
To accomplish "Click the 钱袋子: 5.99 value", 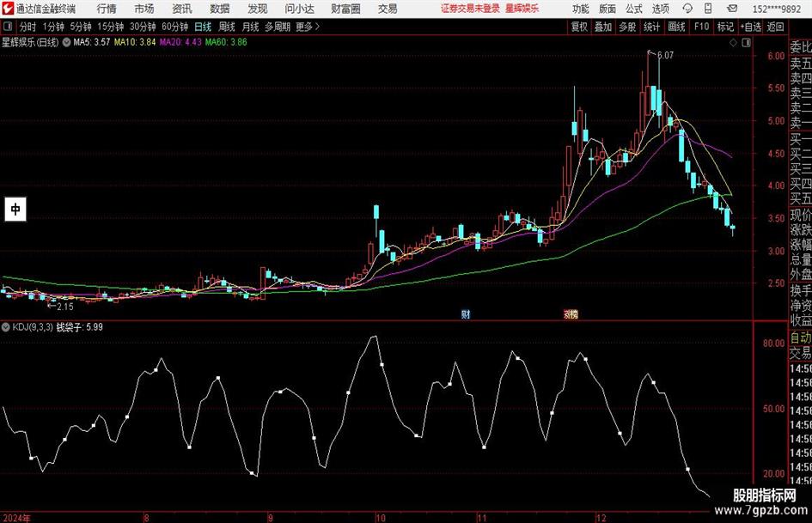I will 79,327.
